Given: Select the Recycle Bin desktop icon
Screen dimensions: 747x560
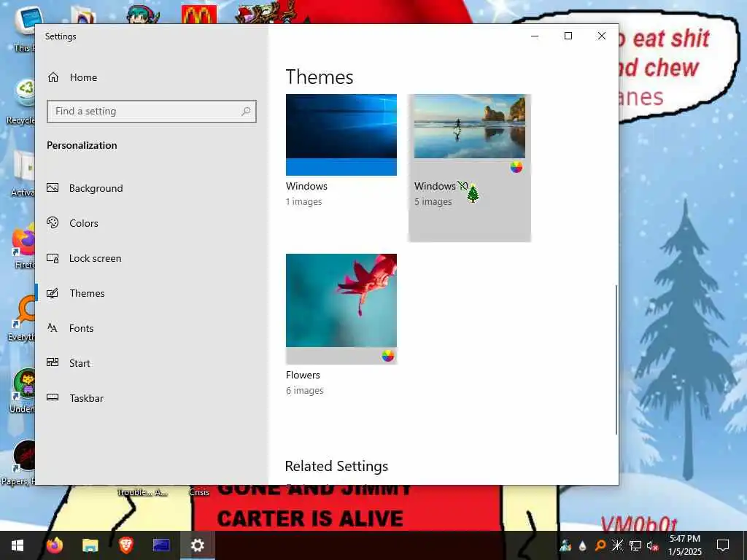Looking at the screenshot, I should (22, 100).
